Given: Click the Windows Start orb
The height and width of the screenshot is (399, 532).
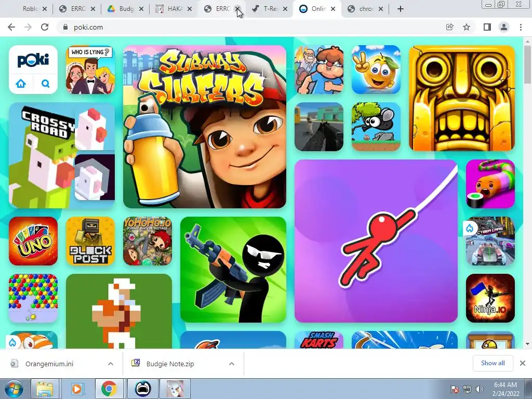Looking at the screenshot, I should (14, 389).
